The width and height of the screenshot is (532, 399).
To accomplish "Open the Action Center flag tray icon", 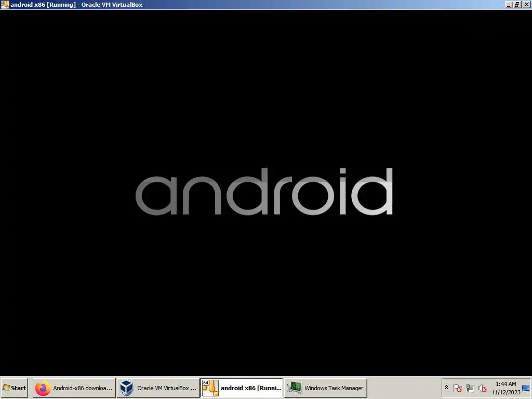I will [x=457, y=388].
